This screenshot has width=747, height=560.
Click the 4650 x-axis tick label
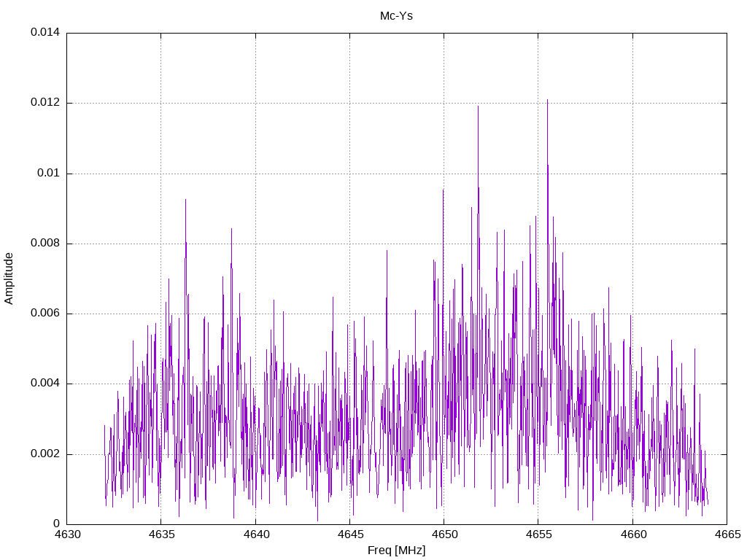click(444, 534)
